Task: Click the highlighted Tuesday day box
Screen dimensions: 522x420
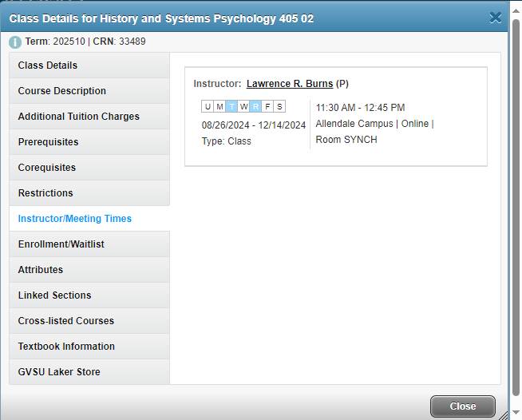Action: coord(231,107)
